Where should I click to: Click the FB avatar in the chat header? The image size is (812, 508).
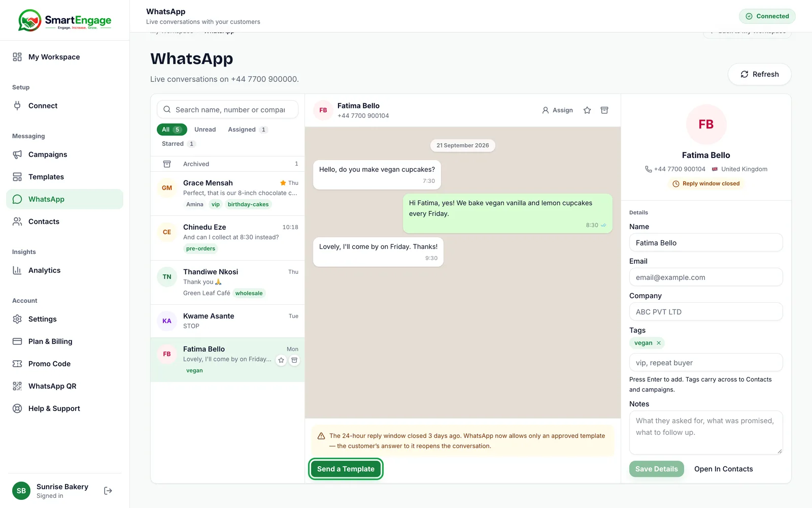click(323, 110)
